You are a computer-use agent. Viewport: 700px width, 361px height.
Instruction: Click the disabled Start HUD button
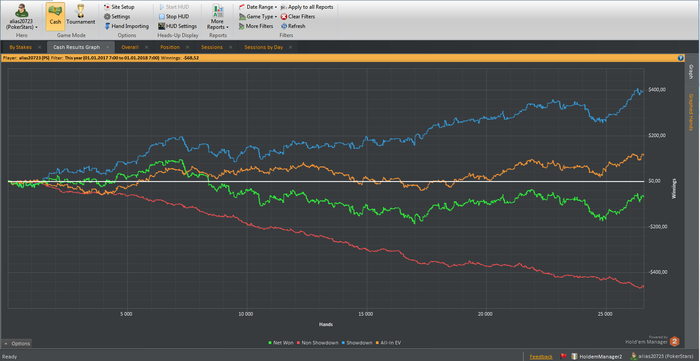tap(175, 7)
